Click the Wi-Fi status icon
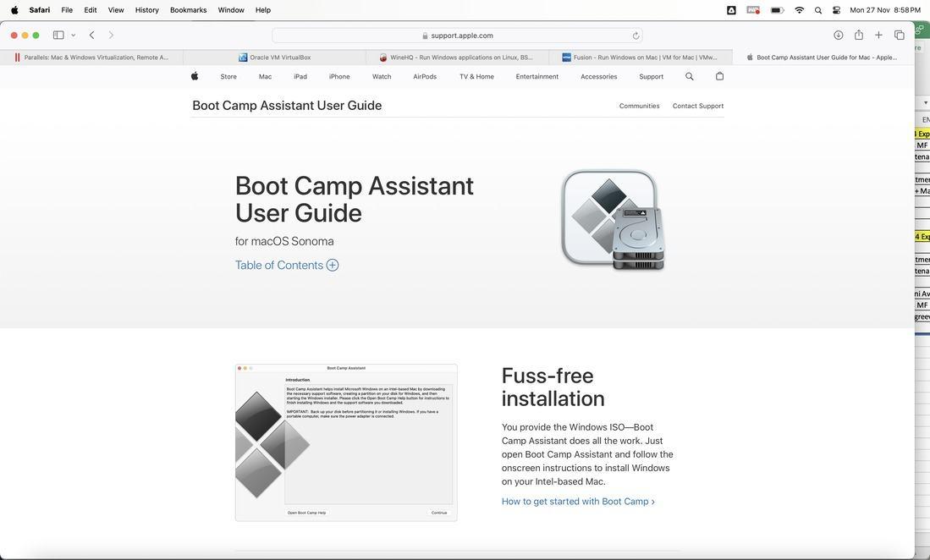The width and height of the screenshot is (930, 560). (x=799, y=10)
